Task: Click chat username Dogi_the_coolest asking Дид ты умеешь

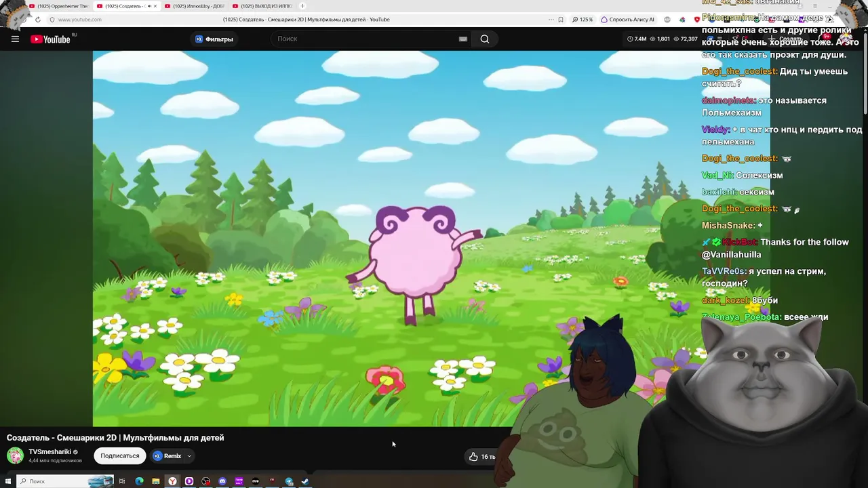Action: pos(739,71)
